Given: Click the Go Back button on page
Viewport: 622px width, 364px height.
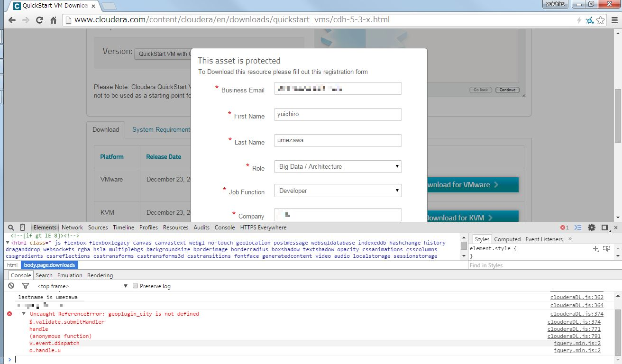Looking at the screenshot, I should pyautogui.click(x=481, y=90).
